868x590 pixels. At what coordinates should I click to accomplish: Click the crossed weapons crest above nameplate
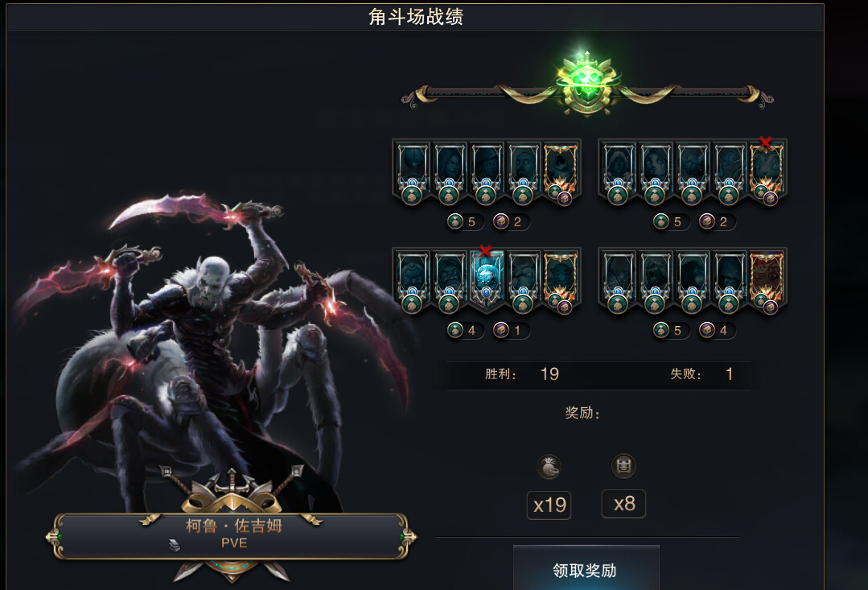[x=232, y=489]
